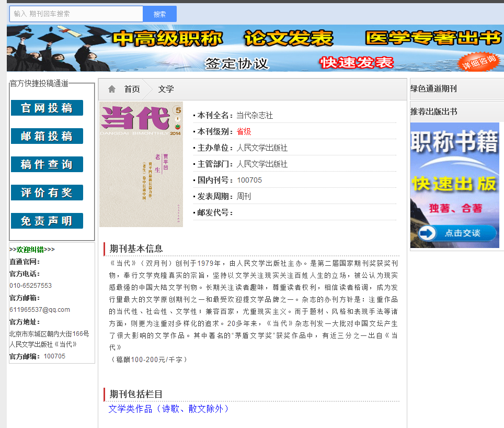The width and height of the screenshot is (504, 428).
Task: Open the 推荐出版出书 sidebar heading
Action: [x=433, y=111]
